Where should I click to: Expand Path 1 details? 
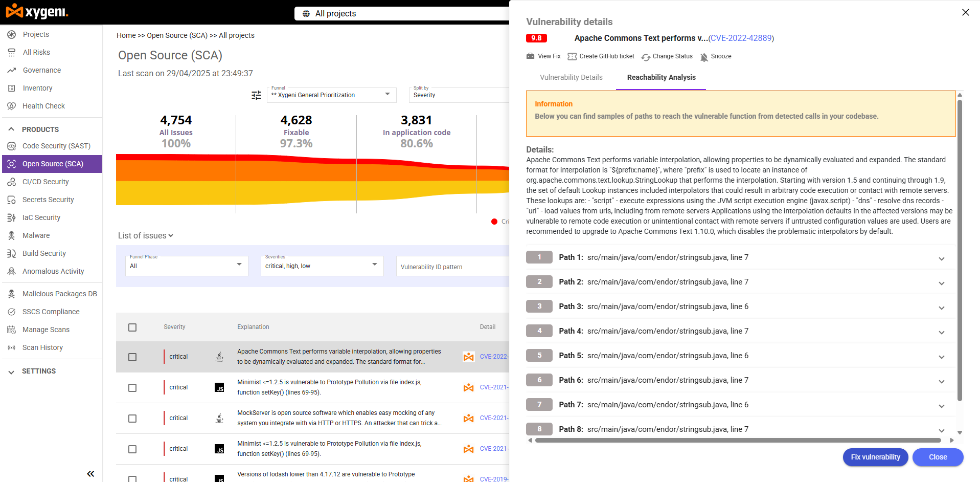pyautogui.click(x=941, y=258)
